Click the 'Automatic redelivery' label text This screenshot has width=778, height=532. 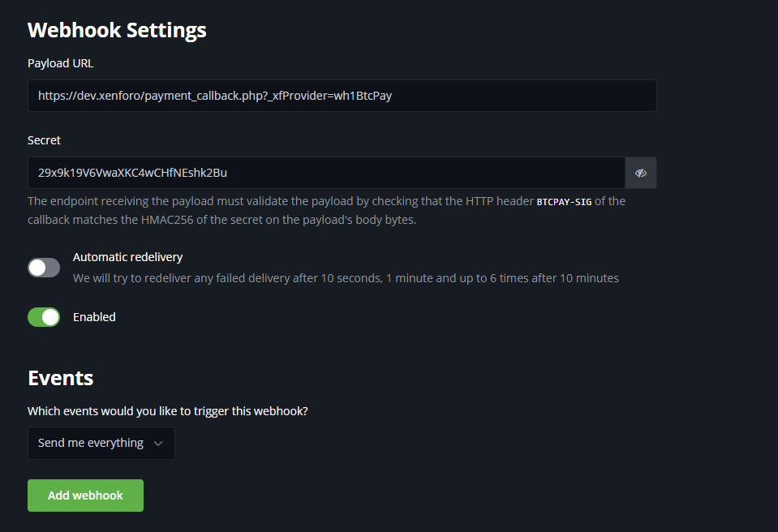coord(127,257)
